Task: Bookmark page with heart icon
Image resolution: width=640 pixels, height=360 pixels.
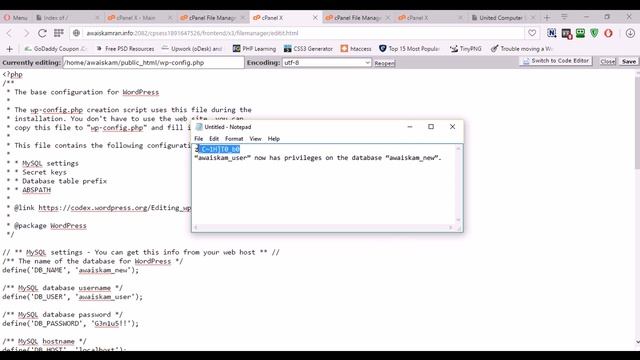Action: [x=532, y=33]
